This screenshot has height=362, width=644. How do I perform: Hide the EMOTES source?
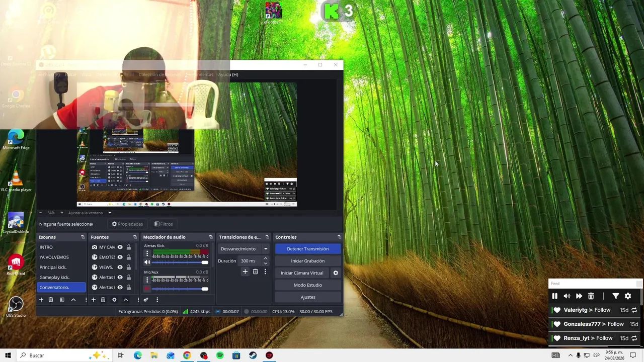pyautogui.click(x=120, y=257)
